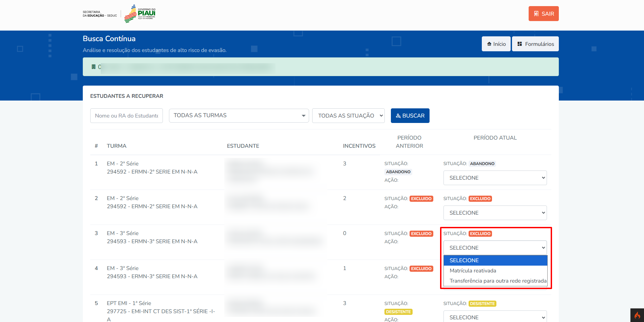Click the flame icon in bottom corner
Viewport: 644px width, 322px height.
click(x=637, y=315)
